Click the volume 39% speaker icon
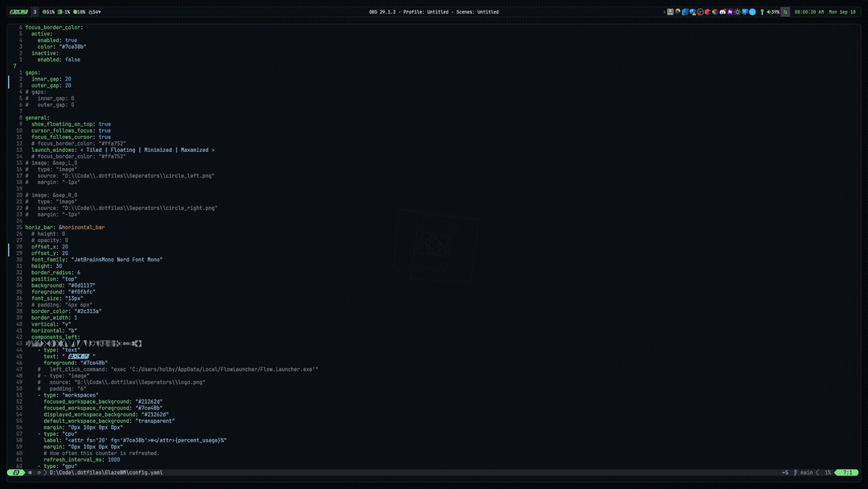Viewport: 868px width, 489px height. click(x=772, y=12)
